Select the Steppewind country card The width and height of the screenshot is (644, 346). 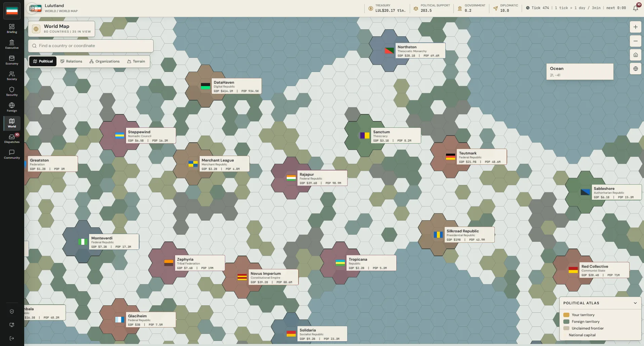(x=151, y=136)
